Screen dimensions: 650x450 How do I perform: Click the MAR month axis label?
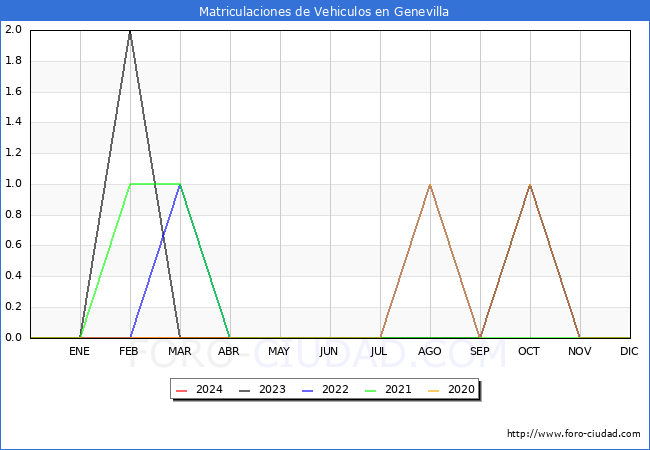[x=179, y=351]
